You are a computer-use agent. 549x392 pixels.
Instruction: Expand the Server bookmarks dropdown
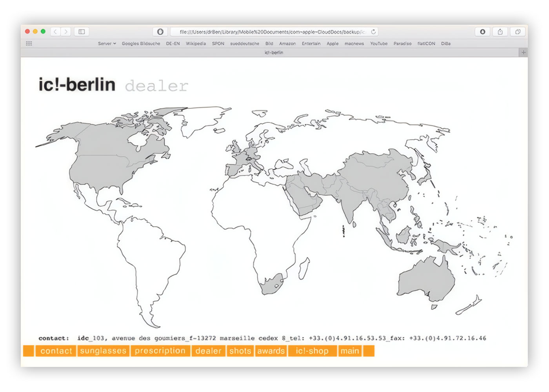coord(107,44)
